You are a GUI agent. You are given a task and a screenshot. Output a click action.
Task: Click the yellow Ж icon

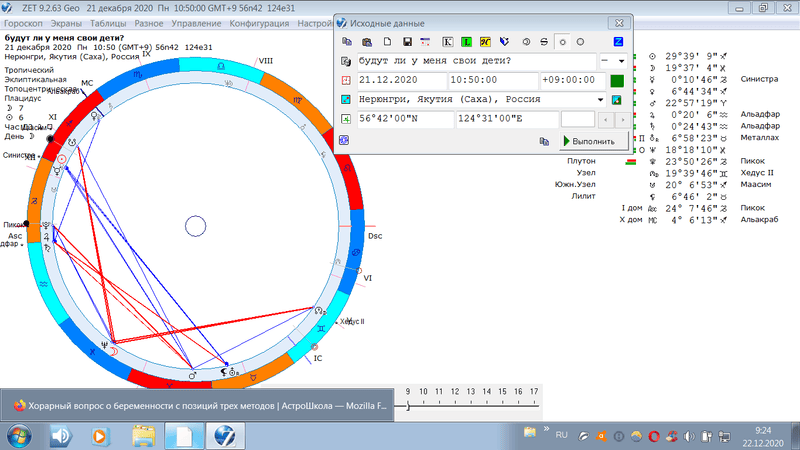point(485,42)
